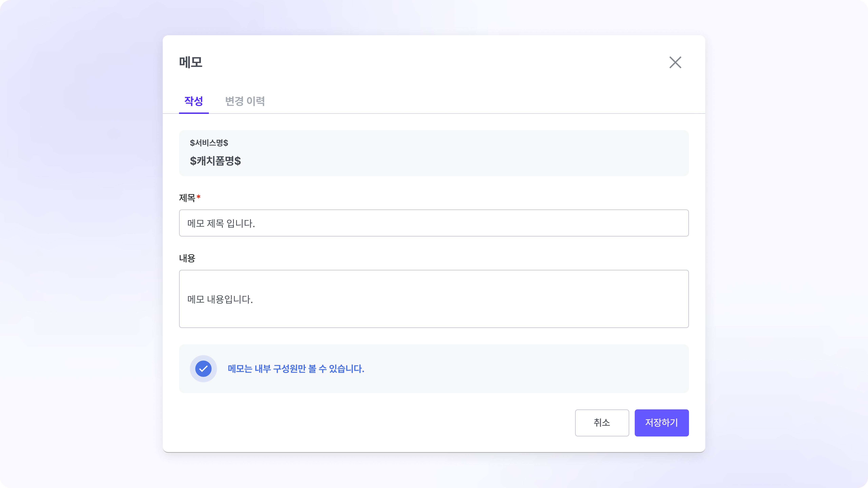
Task: Select the $서비스명$ text
Action: click(209, 143)
